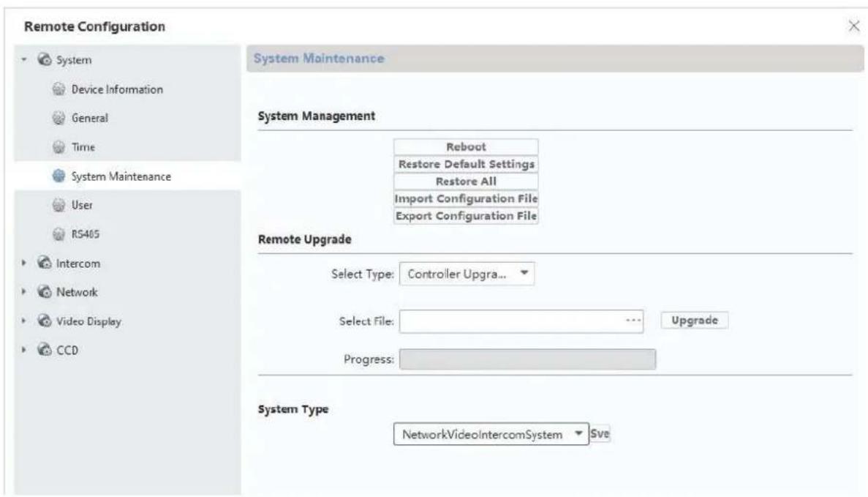Click the Time gear icon

click(59, 146)
